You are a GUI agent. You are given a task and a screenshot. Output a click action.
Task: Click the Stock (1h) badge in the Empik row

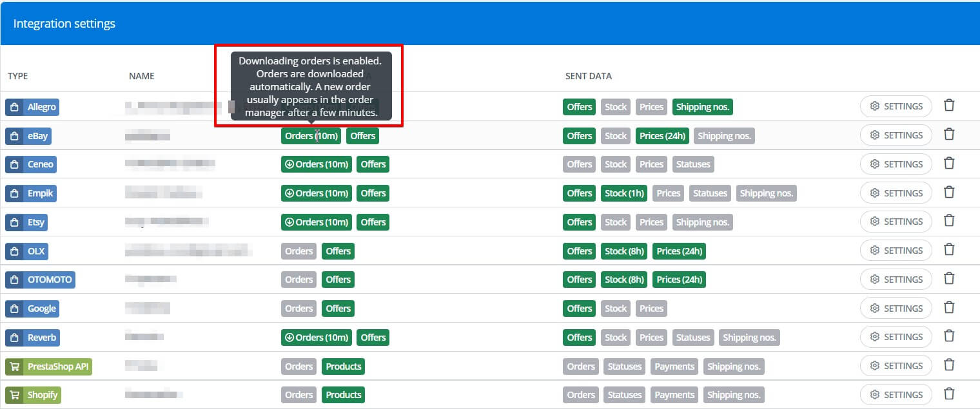pyautogui.click(x=624, y=193)
